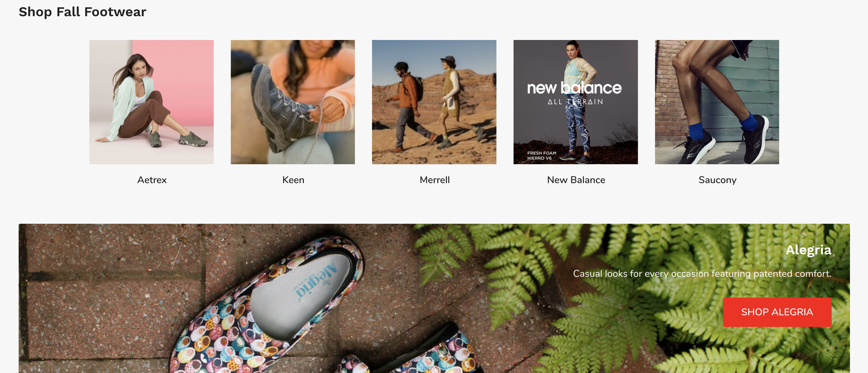The height and width of the screenshot is (373, 868).
Task: Click the Saucony label under its image
Action: [x=717, y=180]
